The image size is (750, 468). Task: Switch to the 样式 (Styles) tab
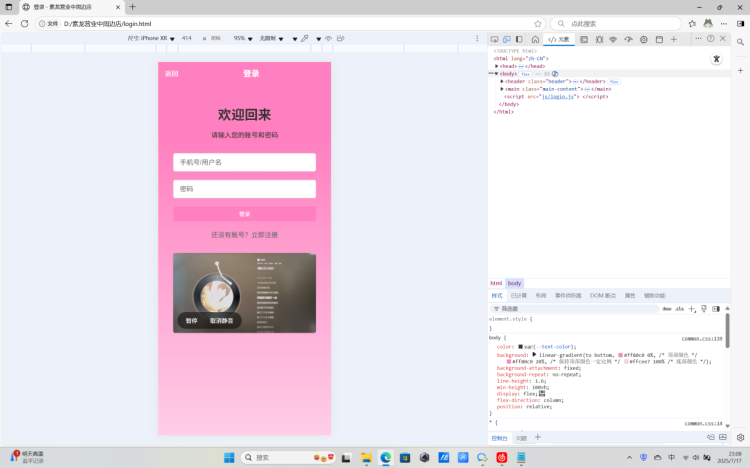[x=497, y=296]
